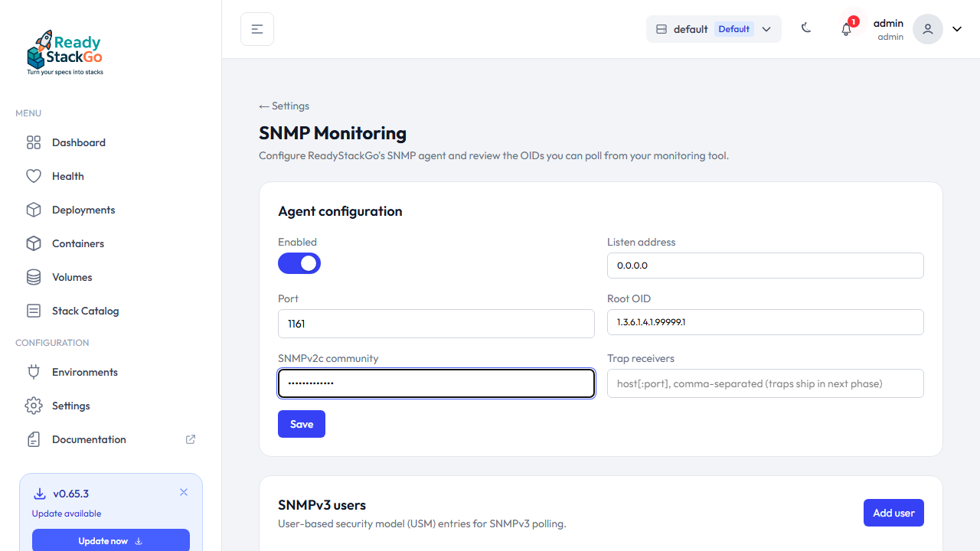Click the Containers box icon
This screenshot has width=980, height=551.
(x=34, y=243)
